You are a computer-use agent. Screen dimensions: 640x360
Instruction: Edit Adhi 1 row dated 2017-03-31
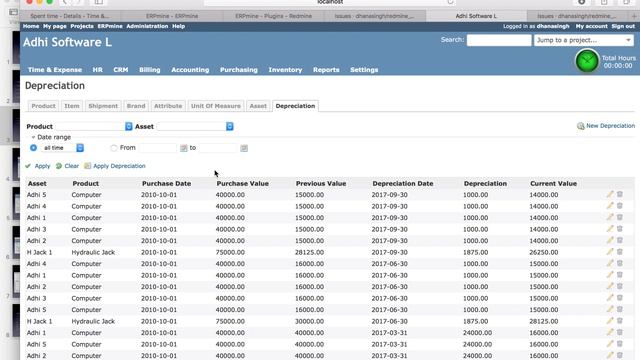click(610, 332)
